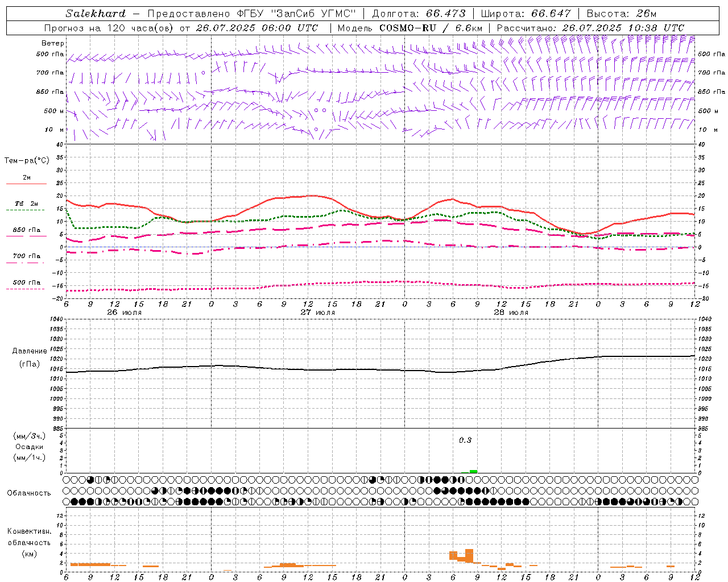Click the red line sample under 2м legend
This screenshot has height=582, width=728.
point(26,184)
